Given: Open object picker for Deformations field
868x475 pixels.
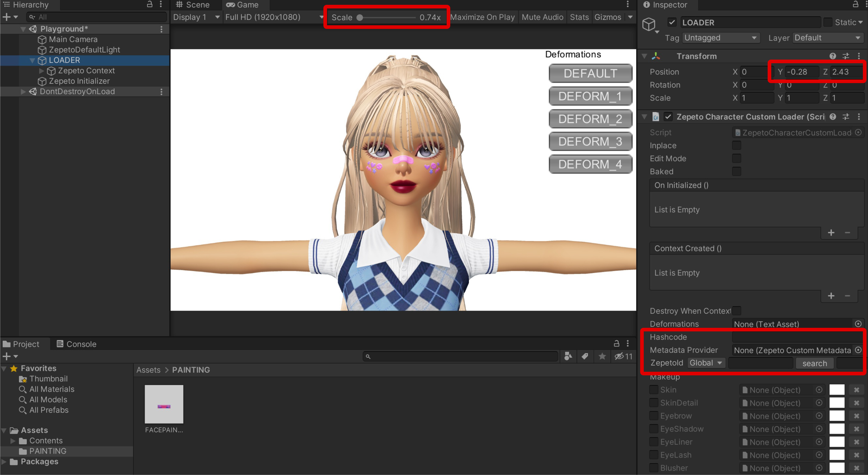Looking at the screenshot, I should click(858, 324).
